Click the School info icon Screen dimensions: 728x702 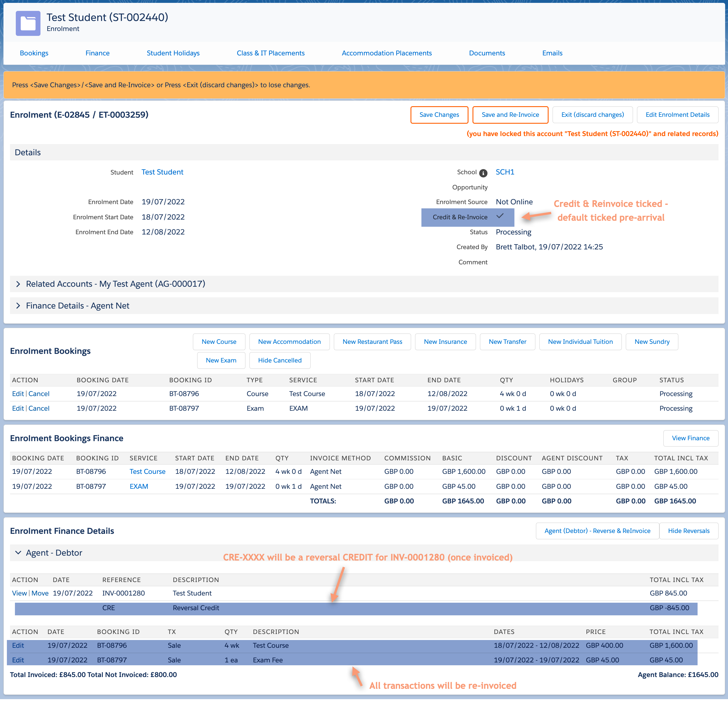coord(483,173)
